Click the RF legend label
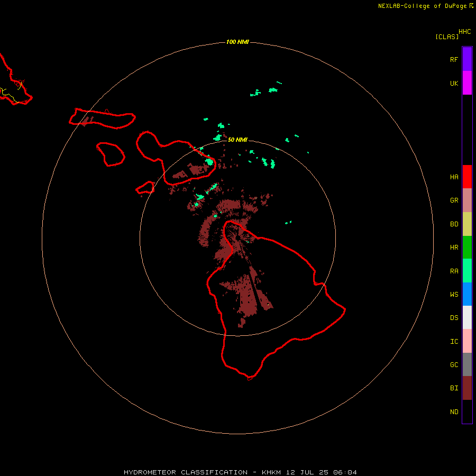 (x=454, y=59)
